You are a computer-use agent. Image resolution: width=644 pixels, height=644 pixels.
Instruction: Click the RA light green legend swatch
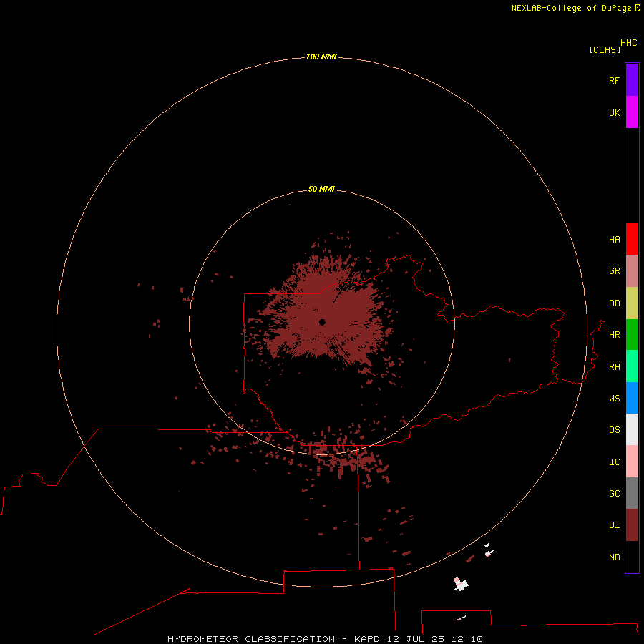(632, 366)
